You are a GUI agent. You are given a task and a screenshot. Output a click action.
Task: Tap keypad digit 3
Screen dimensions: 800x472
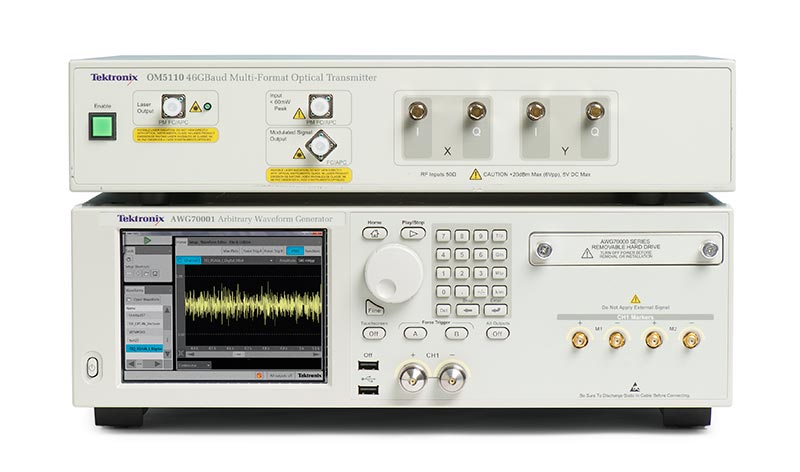[480, 273]
